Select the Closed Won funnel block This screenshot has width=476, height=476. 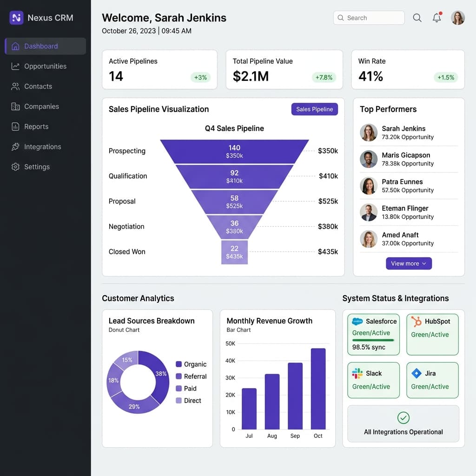234,252
